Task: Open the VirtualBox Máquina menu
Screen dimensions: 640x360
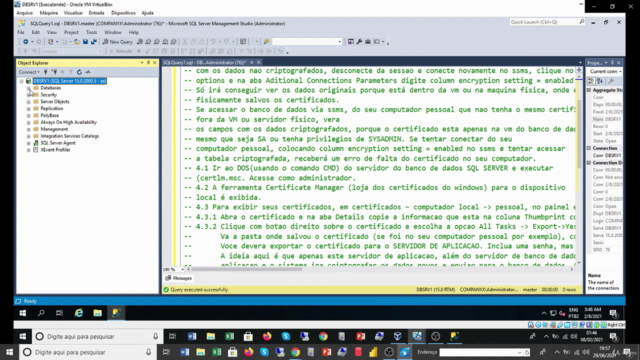Action: pos(49,13)
